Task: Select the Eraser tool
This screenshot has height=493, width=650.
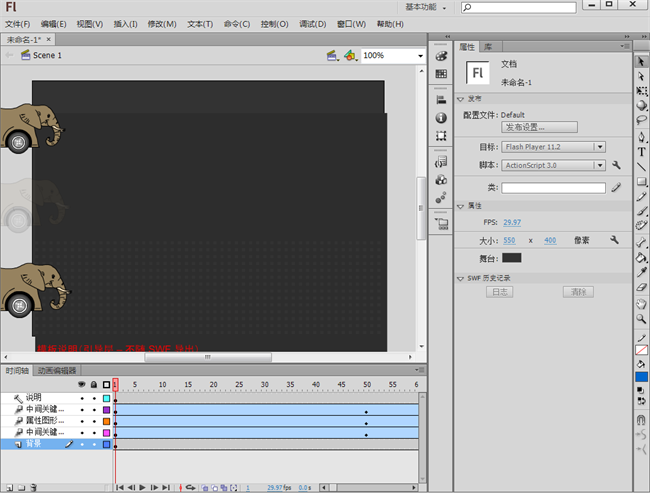Action: click(x=641, y=287)
